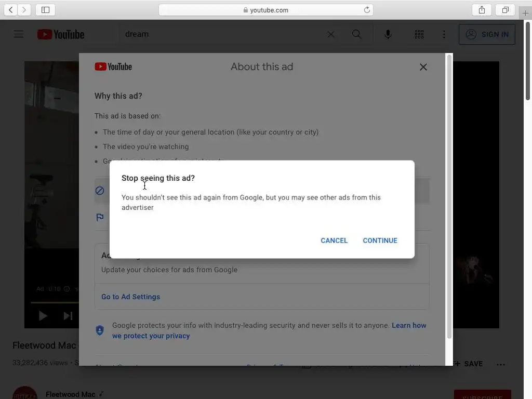Click the "Stop seeing this ad?" heading
The image size is (532, 399).
[x=158, y=178]
